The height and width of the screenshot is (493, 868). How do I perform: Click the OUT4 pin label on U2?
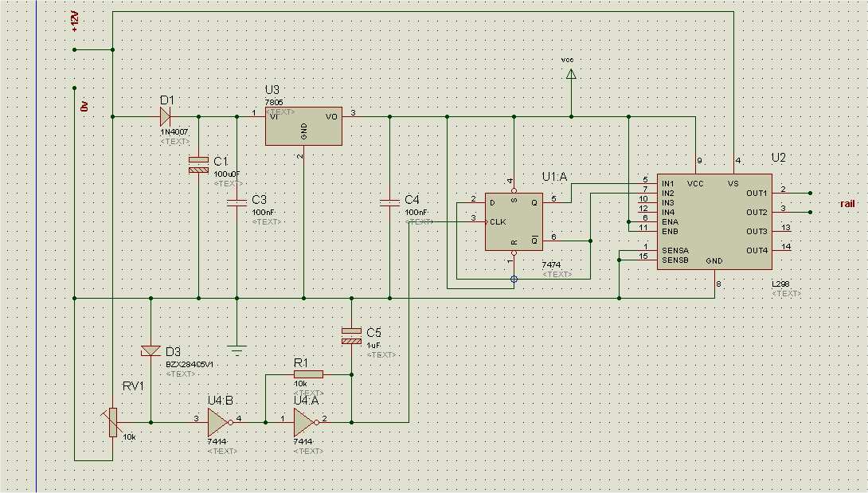[757, 250]
